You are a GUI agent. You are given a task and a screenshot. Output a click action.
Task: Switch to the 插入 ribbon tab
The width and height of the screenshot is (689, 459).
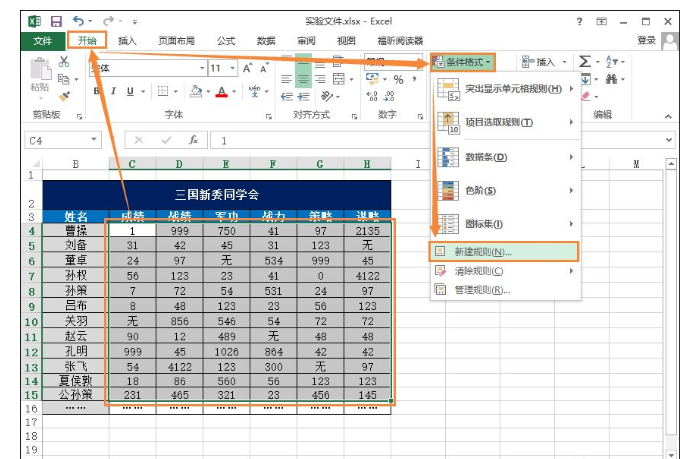coord(127,41)
